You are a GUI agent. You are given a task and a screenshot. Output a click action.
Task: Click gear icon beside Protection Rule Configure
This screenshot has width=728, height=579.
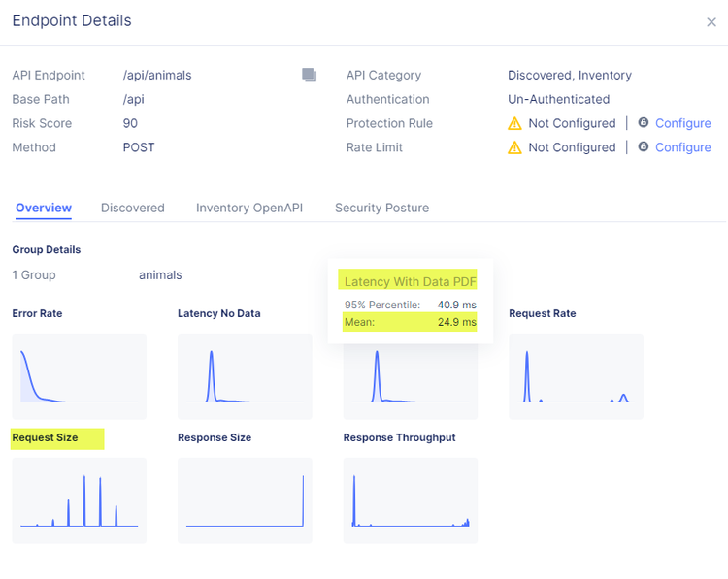click(644, 123)
